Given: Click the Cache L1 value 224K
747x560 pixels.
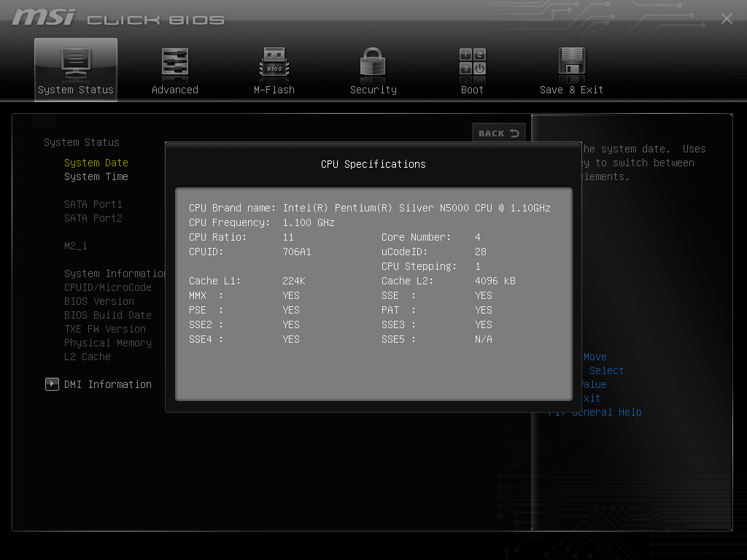Looking at the screenshot, I should click(294, 281).
